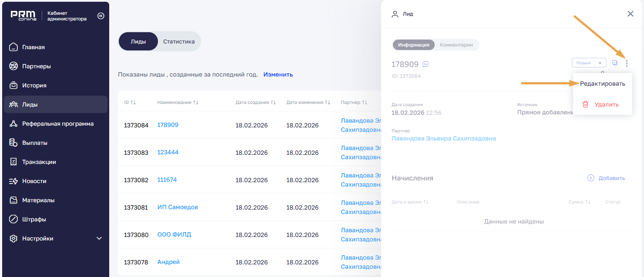644x277 pixels.
Task: Open lead ИП Самоедов from table
Action: click(x=178, y=207)
